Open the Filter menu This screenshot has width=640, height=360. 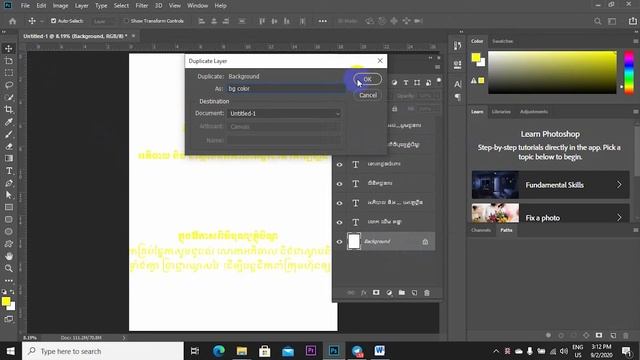coord(142,6)
